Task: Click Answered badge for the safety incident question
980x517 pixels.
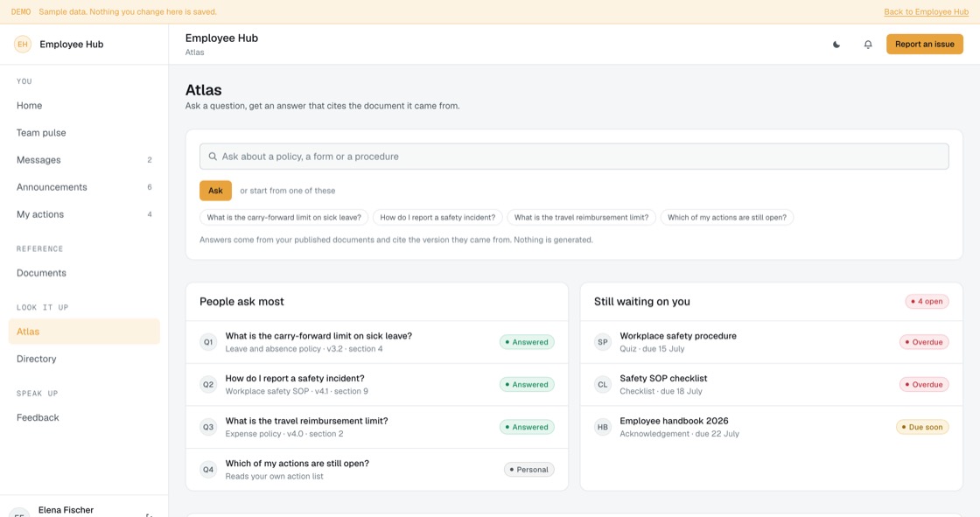Action: click(x=527, y=384)
